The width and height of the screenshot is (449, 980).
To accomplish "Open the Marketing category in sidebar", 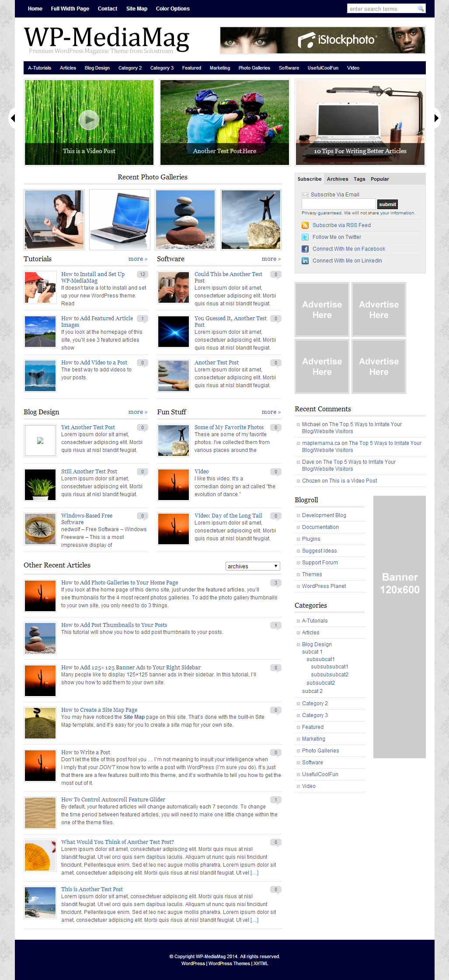I will [x=313, y=739].
